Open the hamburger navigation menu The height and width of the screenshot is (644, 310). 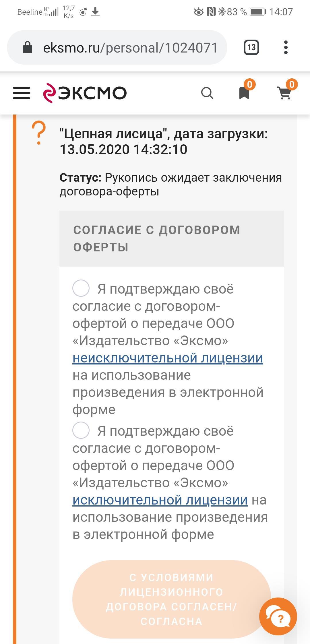(x=22, y=93)
